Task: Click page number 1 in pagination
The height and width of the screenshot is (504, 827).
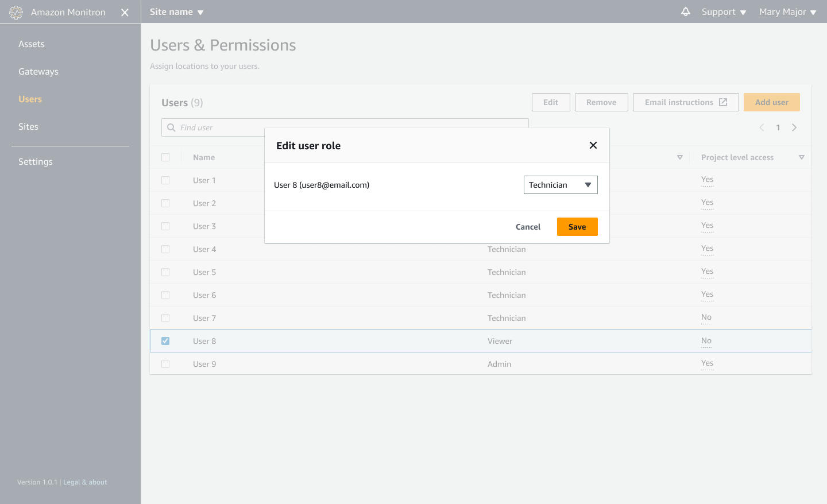Action: (x=778, y=127)
